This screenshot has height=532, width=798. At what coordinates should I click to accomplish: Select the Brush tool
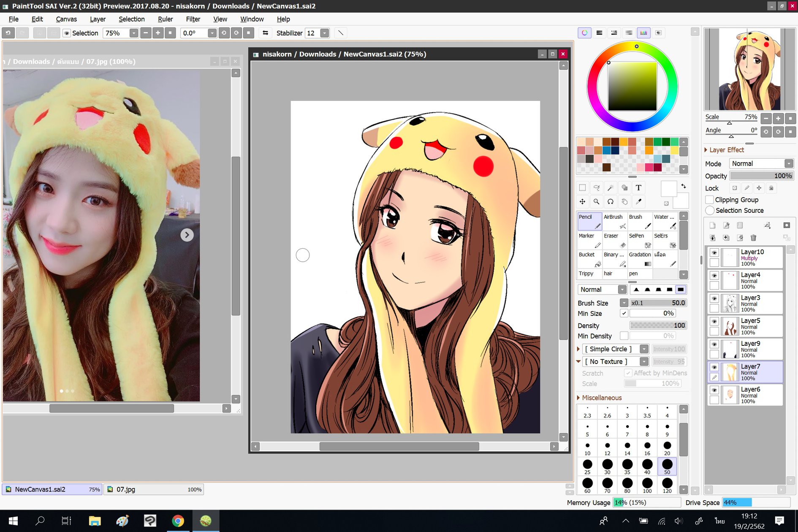(x=640, y=221)
